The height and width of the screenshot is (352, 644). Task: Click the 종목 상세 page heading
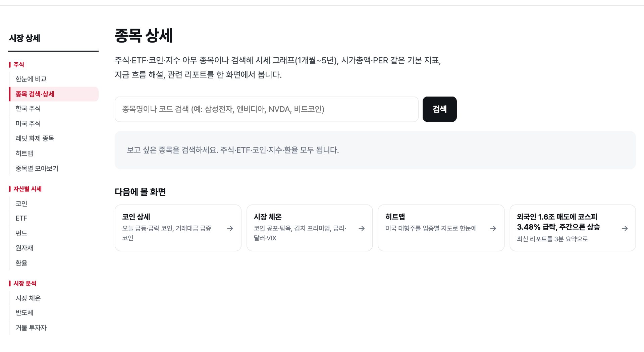pos(144,36)
